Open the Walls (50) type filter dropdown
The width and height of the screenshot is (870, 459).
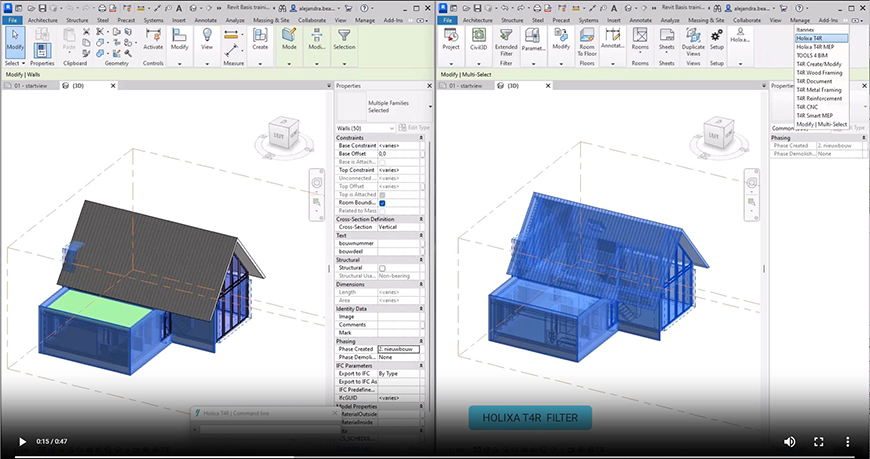click(365, 128)
